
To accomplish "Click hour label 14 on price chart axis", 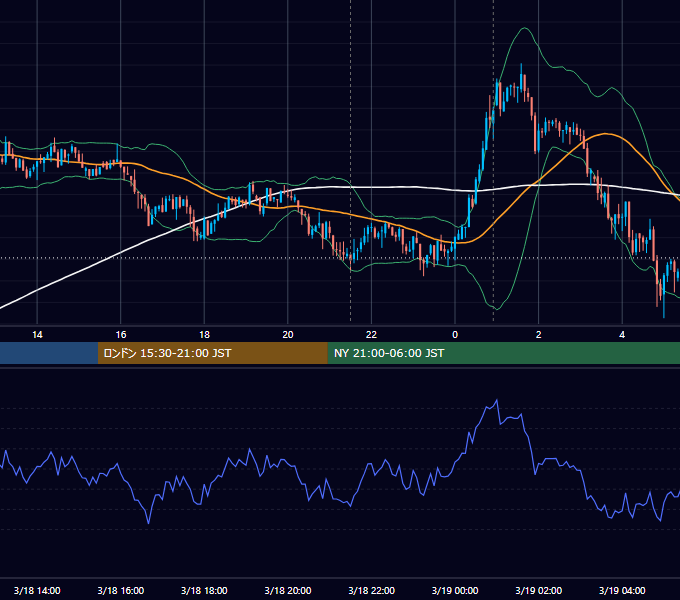I will [37, 335].
